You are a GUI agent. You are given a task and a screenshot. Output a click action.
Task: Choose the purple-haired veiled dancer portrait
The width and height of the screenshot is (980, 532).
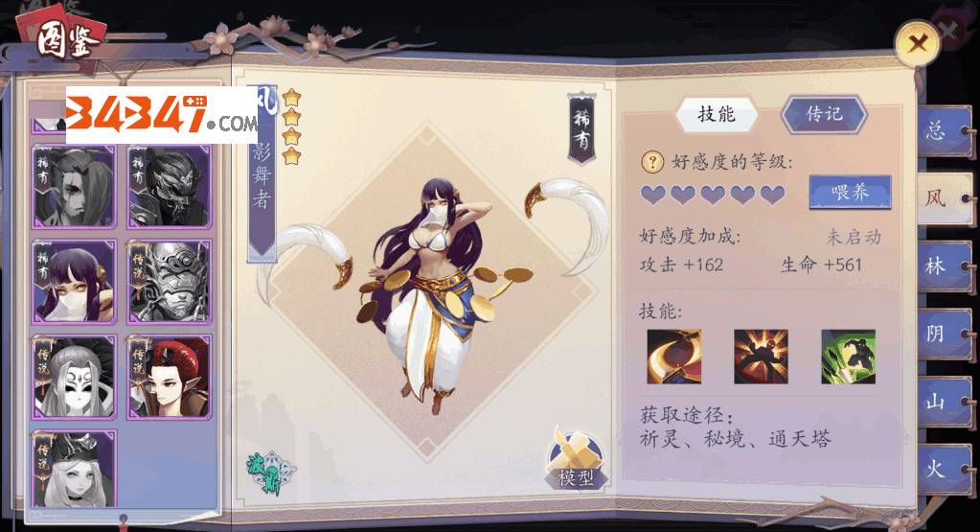point(75,281)
